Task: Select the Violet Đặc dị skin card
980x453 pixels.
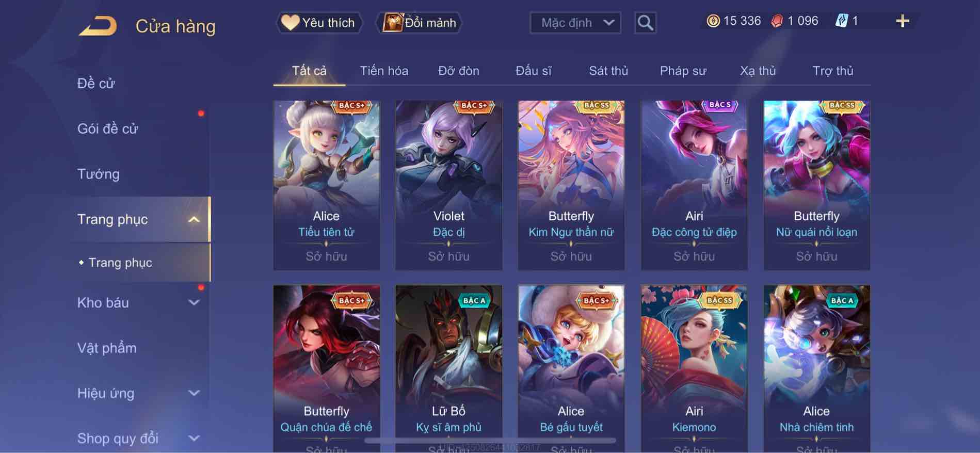Action: [448, 185]
